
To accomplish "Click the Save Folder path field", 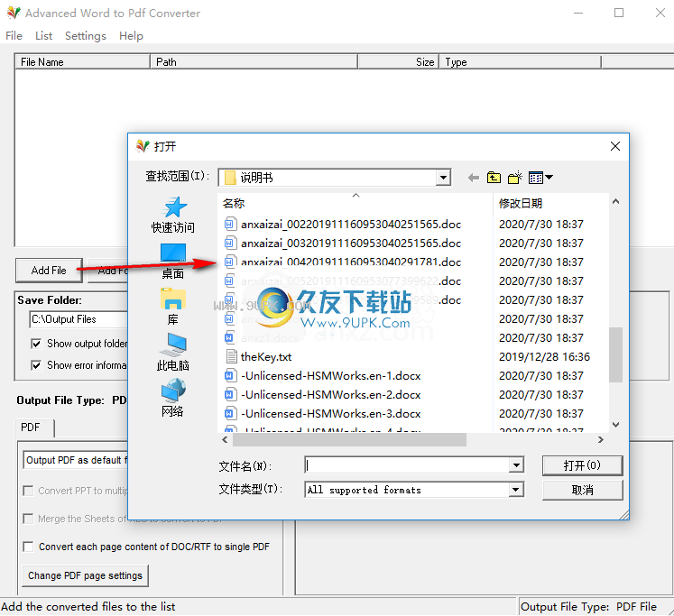I will [78, 319].
